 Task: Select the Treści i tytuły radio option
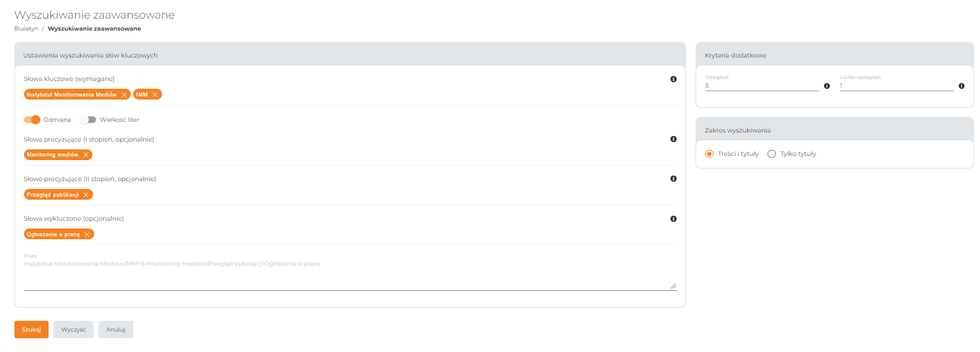click(709, 154)
